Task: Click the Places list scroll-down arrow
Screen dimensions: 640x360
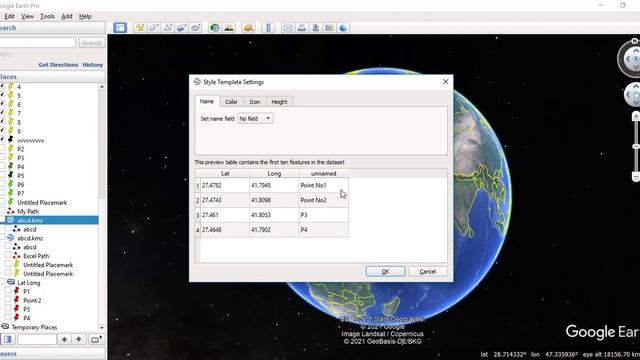Action: [102, 327]
